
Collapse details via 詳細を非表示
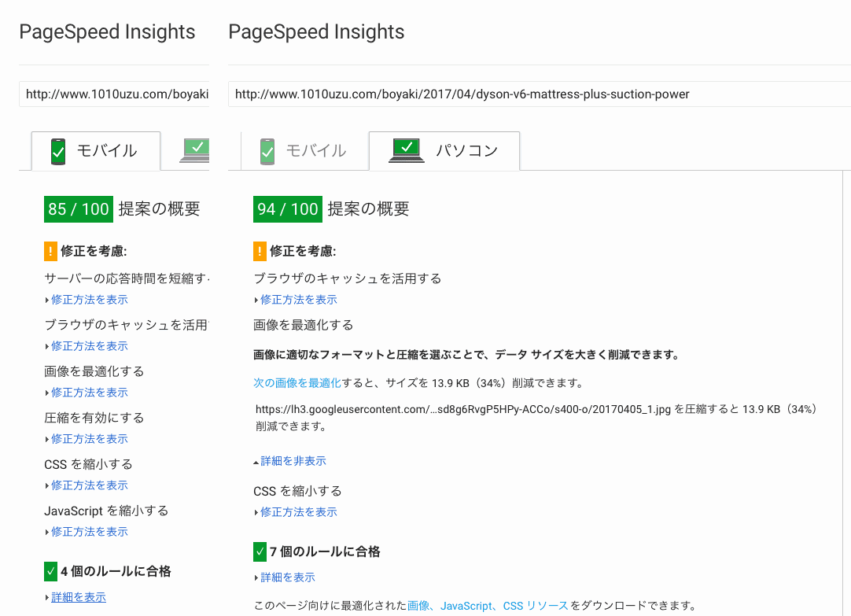(293, 461)
